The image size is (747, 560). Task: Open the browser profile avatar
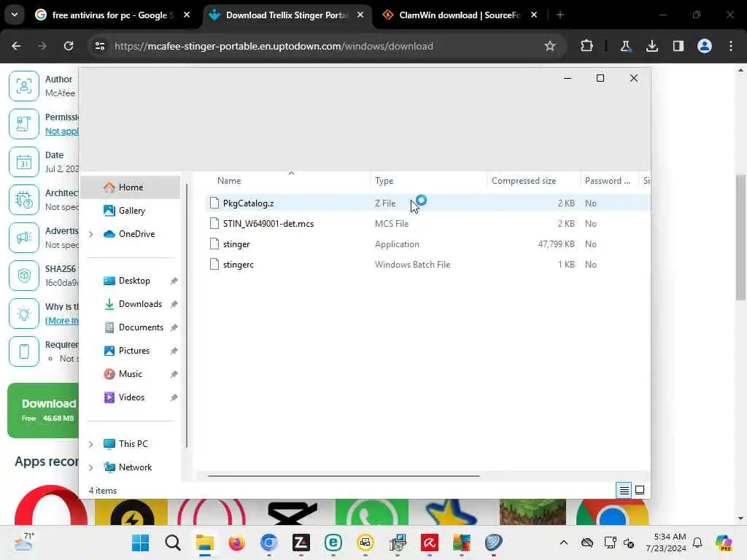click(x=705, y=46)
